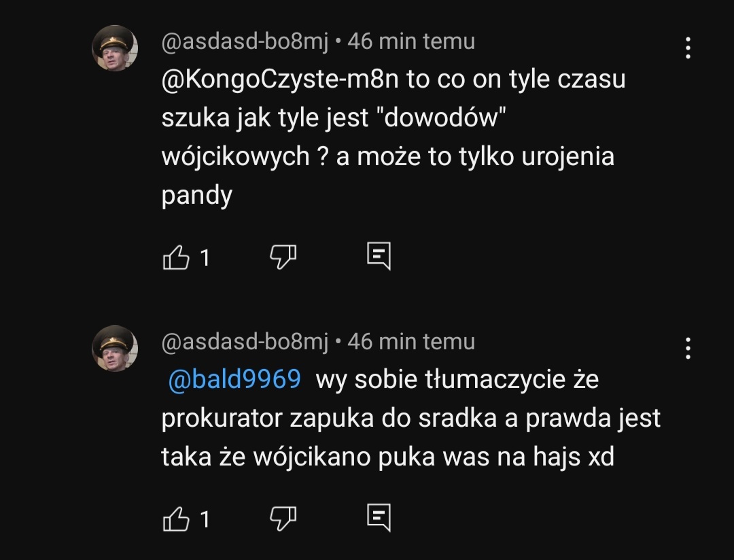The width and height of the screenshot is (734, 560).
Task: Click "46 min temu" timestamp on the first comment
Action: (411, 41)
